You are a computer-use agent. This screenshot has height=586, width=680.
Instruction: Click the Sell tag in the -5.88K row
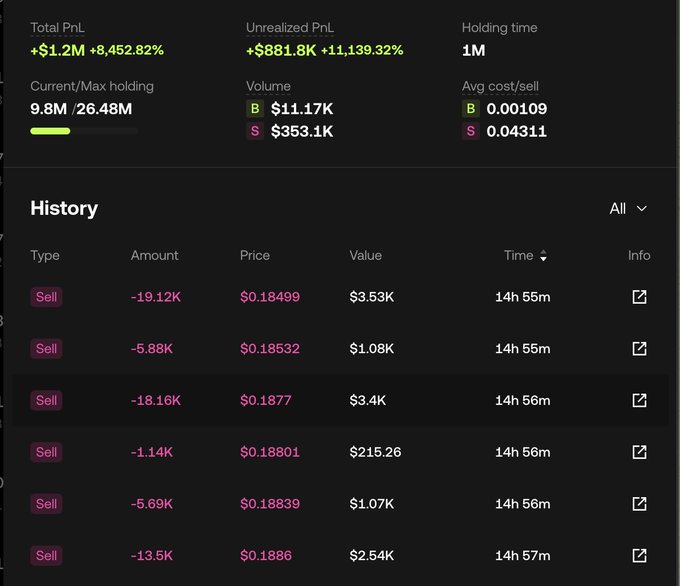coord(46,349)
